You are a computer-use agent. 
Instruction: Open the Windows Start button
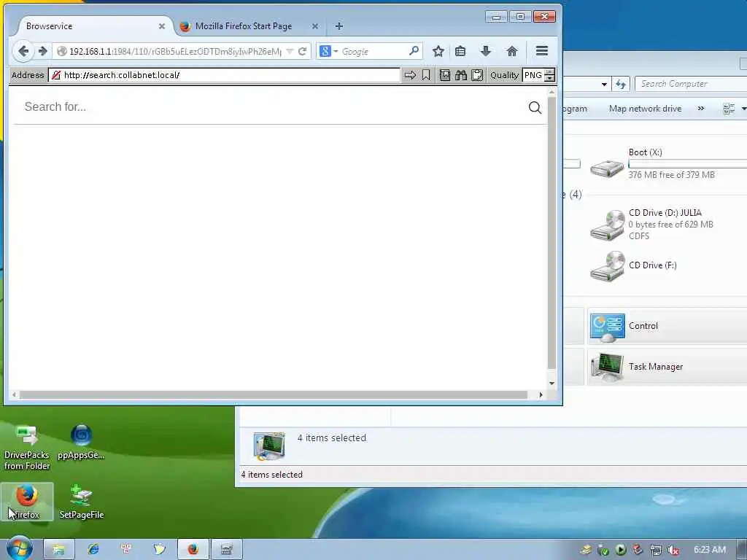(20, 549)
